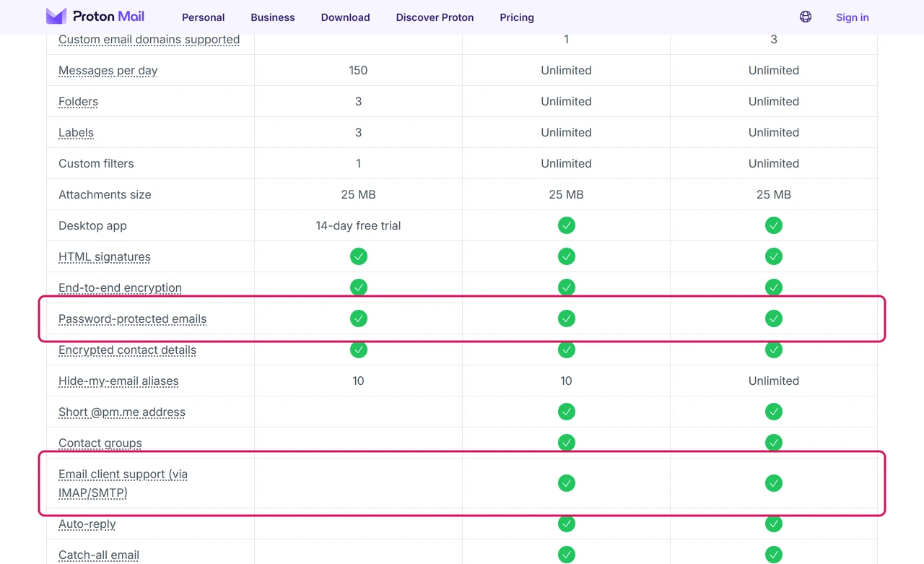Open the Discover Proton menu

click(x=435, y=17)
